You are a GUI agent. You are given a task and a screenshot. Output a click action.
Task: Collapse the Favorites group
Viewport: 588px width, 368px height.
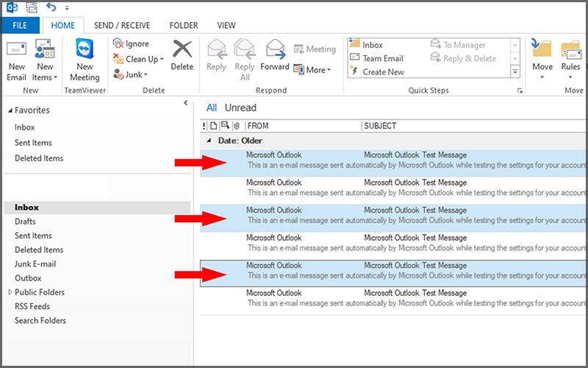pos(10,110)
